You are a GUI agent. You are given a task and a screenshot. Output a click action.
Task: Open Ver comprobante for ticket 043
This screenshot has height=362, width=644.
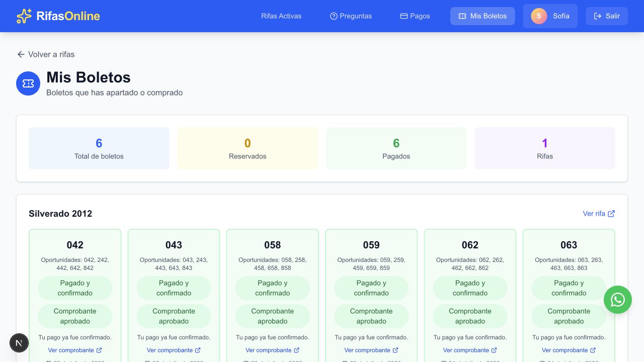pos(174,350)
